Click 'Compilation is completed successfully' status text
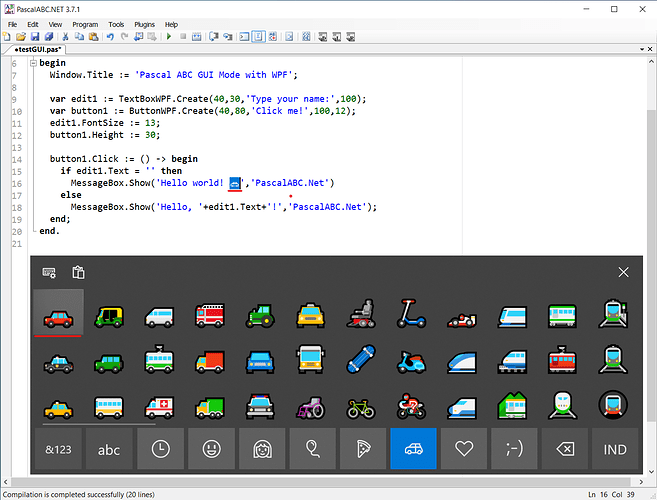Screen dimensions: 657x500 pyautogui.click(x=79, y=495)
